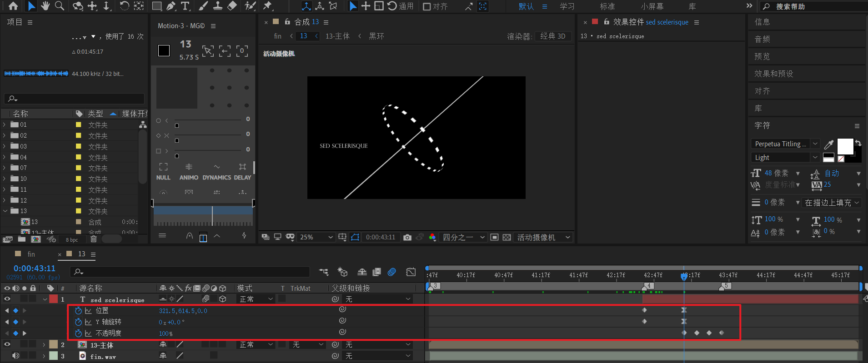Select the Hand tool
Image resolution: width=868 pixels, height=363 pixels.
coord(45,6)
